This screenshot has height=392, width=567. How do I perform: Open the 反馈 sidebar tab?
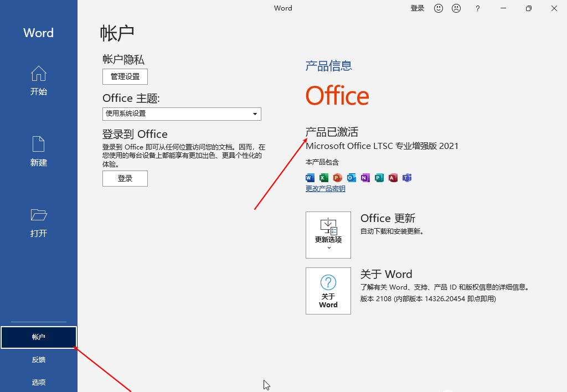click(39, 360)
